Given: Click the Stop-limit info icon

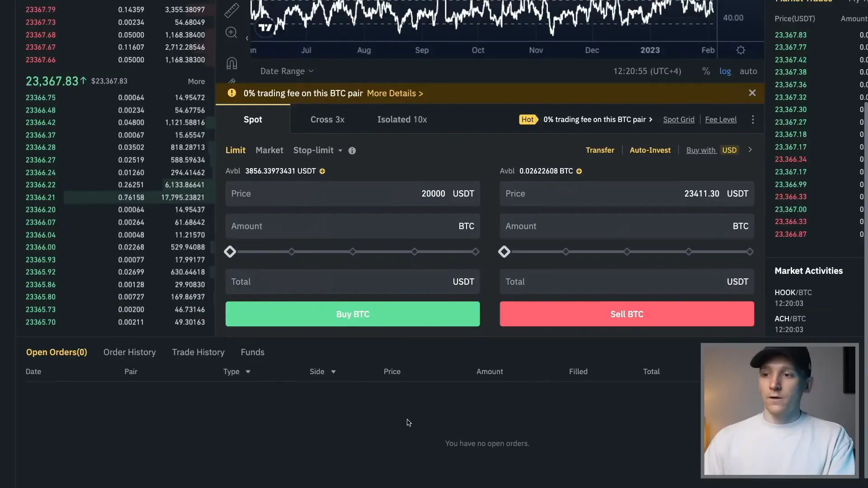Looking at the screenshot, I should pyautogui.click(x=352, y=150).
